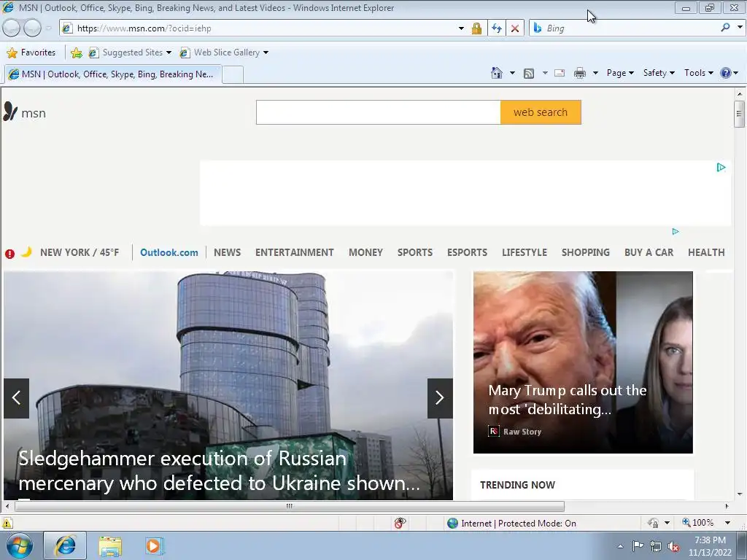This screenshot has width=747, height=560.
Task: Expand the Web Slice Gallery dropdown
Action: pos(266,52)
